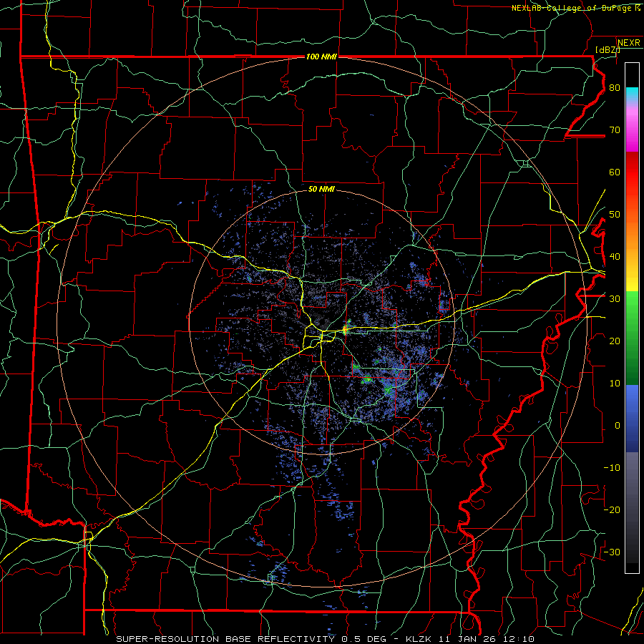644x644 pixels.
Task: Click the "11 JAN 26 12:10" timestamp
Action: click(485, 639)
